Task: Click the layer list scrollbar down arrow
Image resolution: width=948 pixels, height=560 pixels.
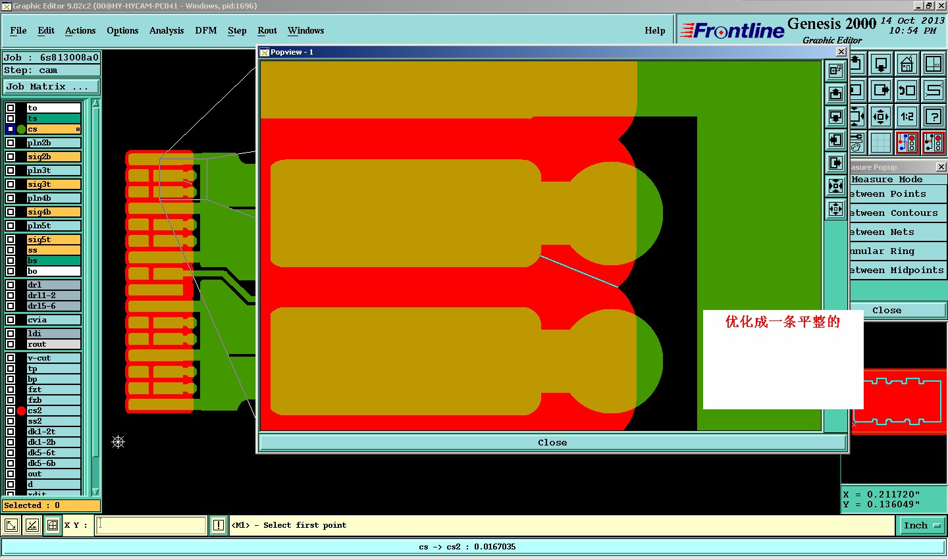Action: pyautogui.click(x=95, y=492)
